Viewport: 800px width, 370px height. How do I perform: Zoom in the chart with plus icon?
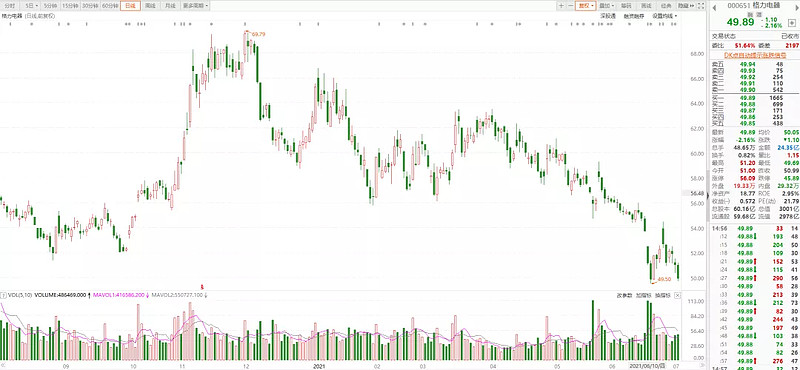pyautogui.click(x=561, y=6)
